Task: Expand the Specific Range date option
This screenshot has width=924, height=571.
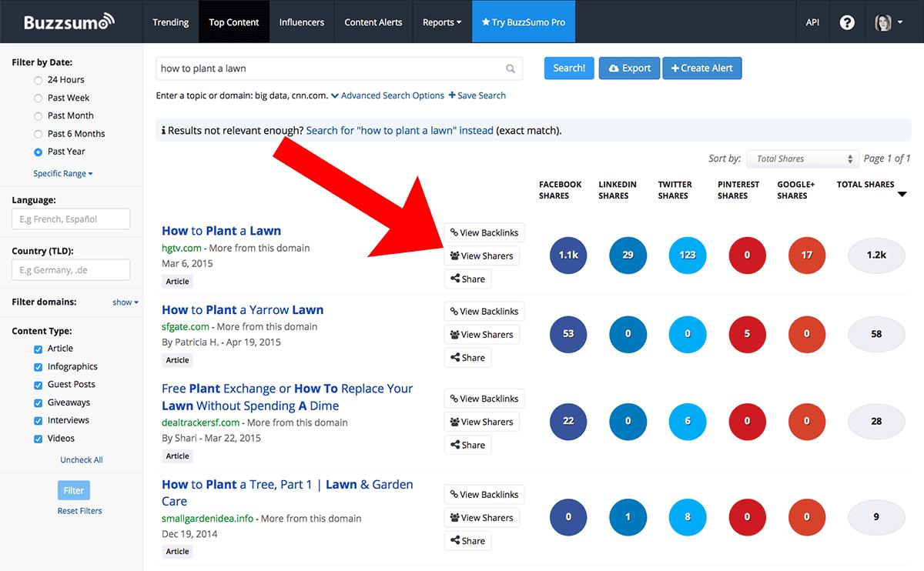Action: [63, 174]
